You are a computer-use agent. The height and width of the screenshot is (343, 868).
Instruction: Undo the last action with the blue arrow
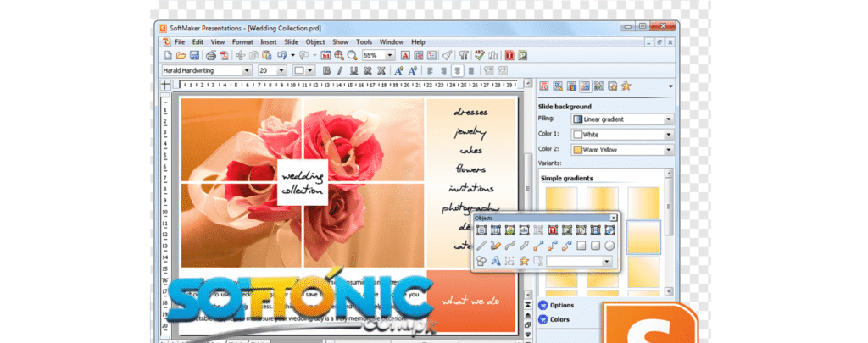click(281, 55)
